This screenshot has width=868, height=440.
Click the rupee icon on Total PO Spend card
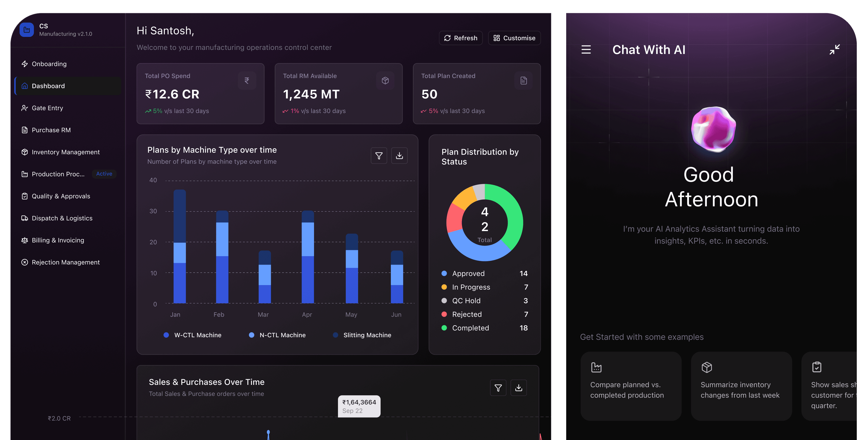pyautogui.click(x=247, y=80)
